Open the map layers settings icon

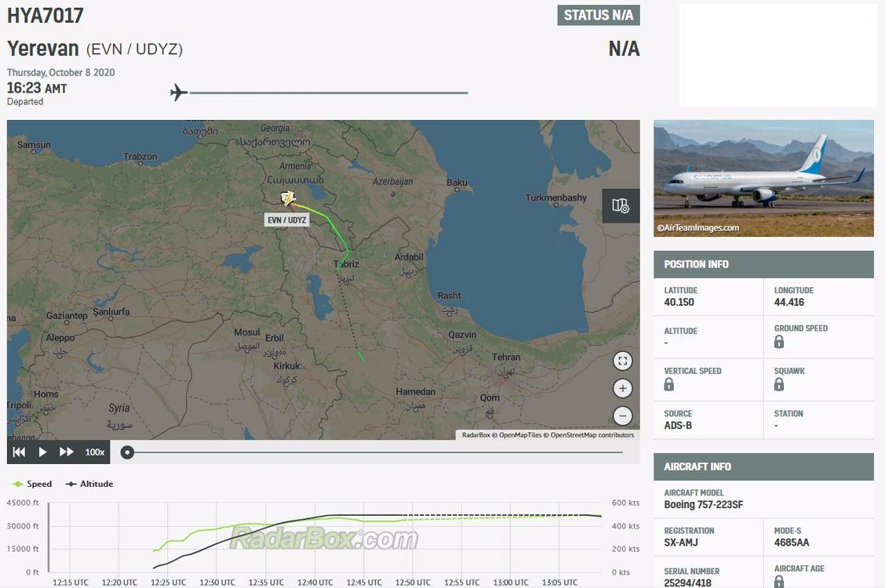tap(621, 205)
